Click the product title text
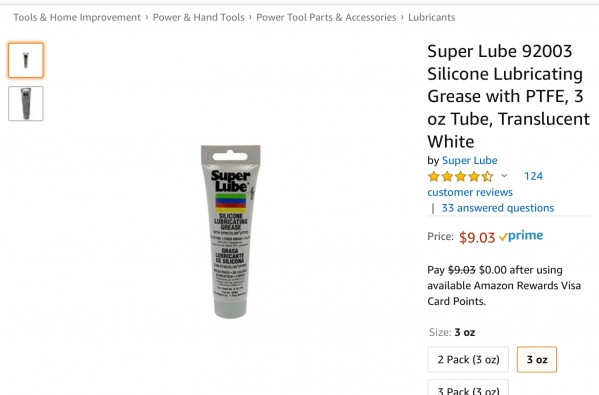Image resolution: width=599 pixels, height=395 pixels. pos(508,96)
